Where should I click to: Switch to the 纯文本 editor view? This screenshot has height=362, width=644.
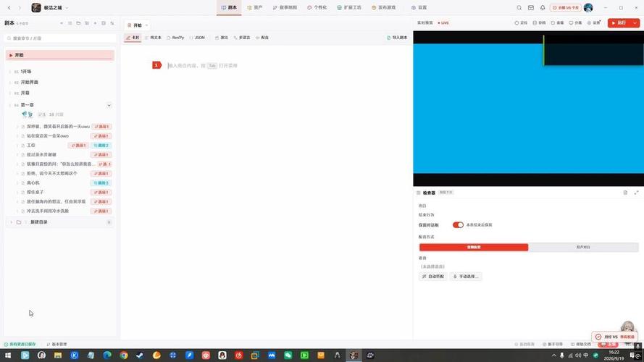[153, 38]
